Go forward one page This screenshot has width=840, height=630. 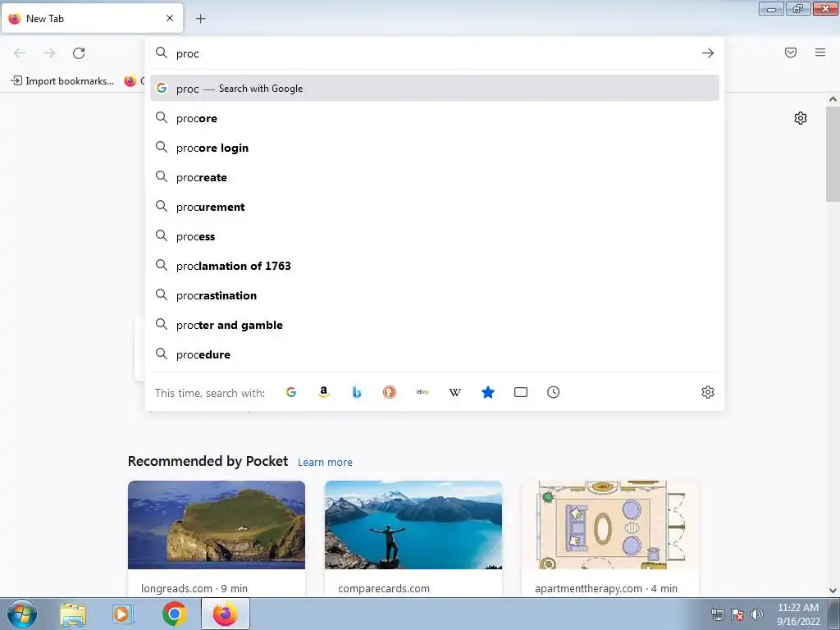point(49,53)
